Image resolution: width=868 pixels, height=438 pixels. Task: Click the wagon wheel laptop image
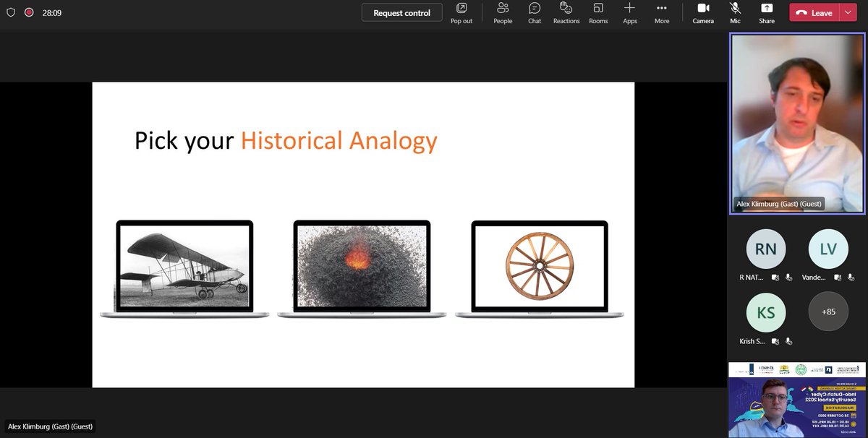pyautogui.click(x=539, y=270)
